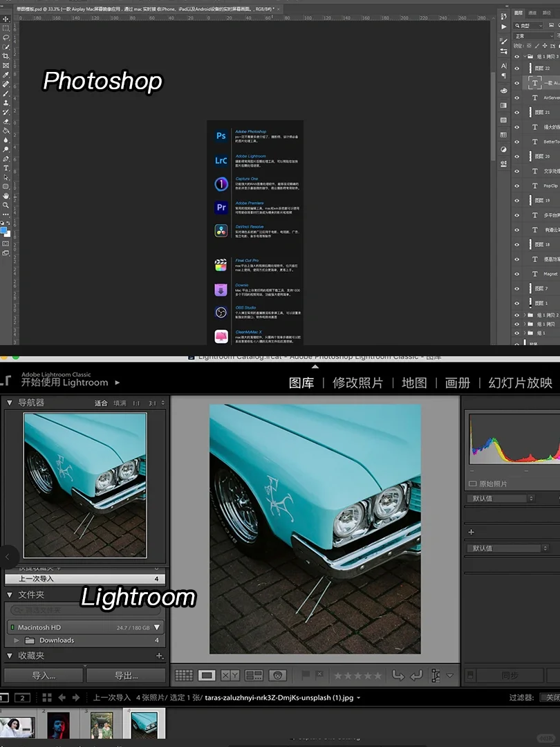
Task: Collapse the 组 1 拷贝 3 group
Action: [x=525, y=56]
